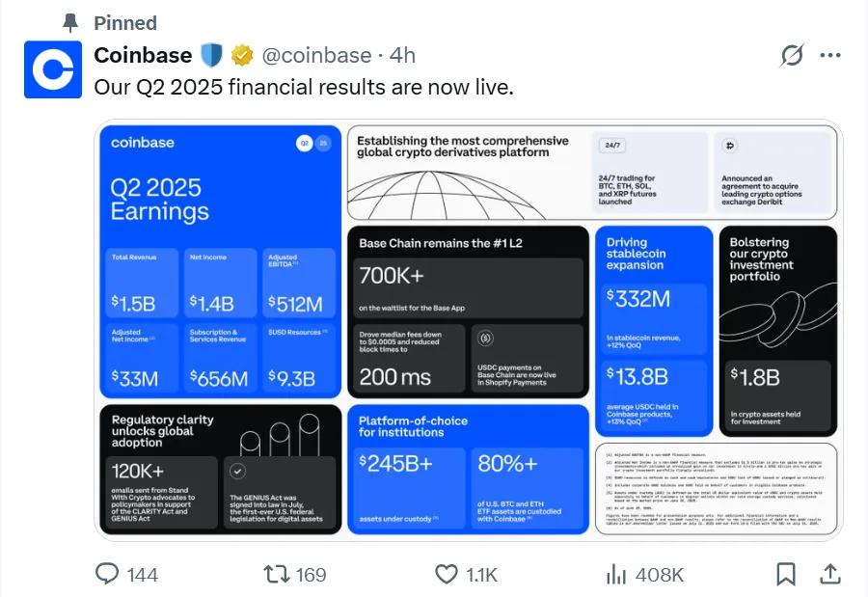View post analytics with 408K views

click(x=617, y=575)
